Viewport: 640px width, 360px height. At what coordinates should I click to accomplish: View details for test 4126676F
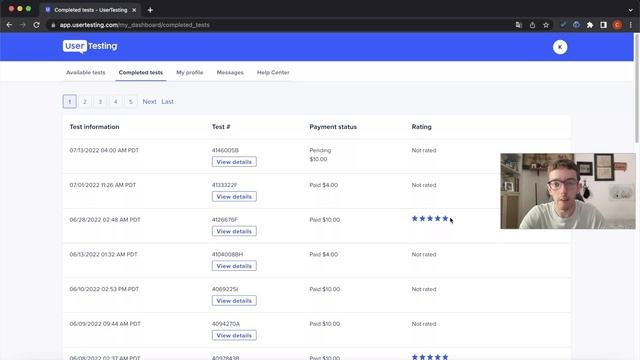[x=234, y=231]
